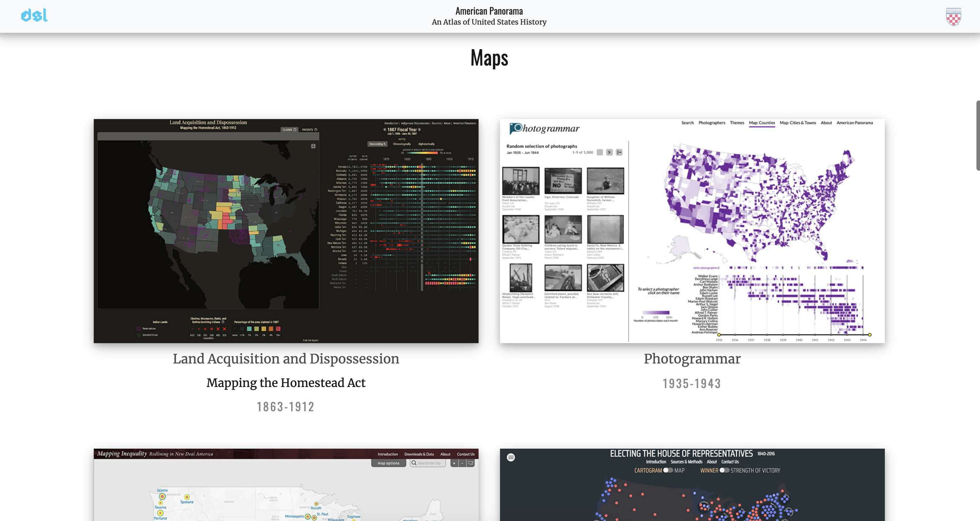The width and height of the screenshot is (980, 521).
Task: Click the Photogrammar camera logo icon
Action: coord(516,128)
